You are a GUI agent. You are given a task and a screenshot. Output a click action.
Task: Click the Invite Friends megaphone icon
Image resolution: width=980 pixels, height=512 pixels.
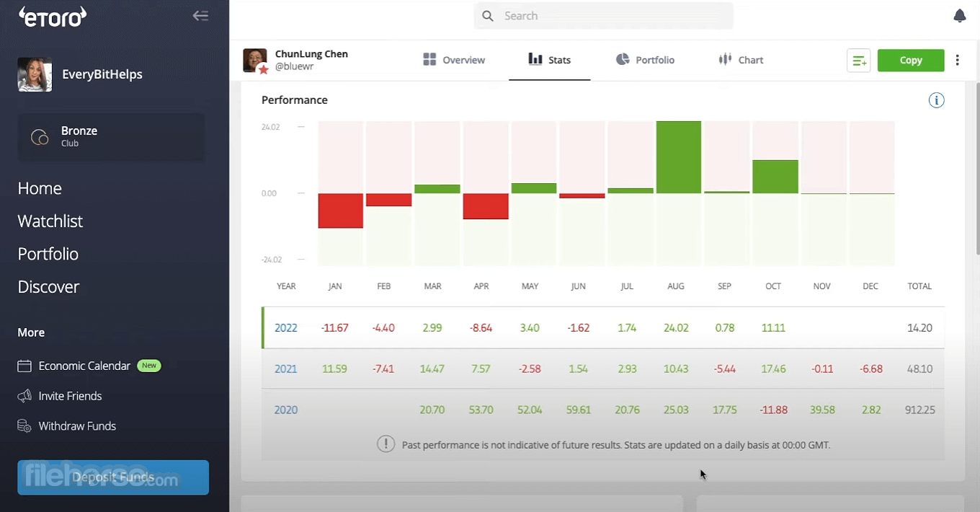(x=24, y=396)
